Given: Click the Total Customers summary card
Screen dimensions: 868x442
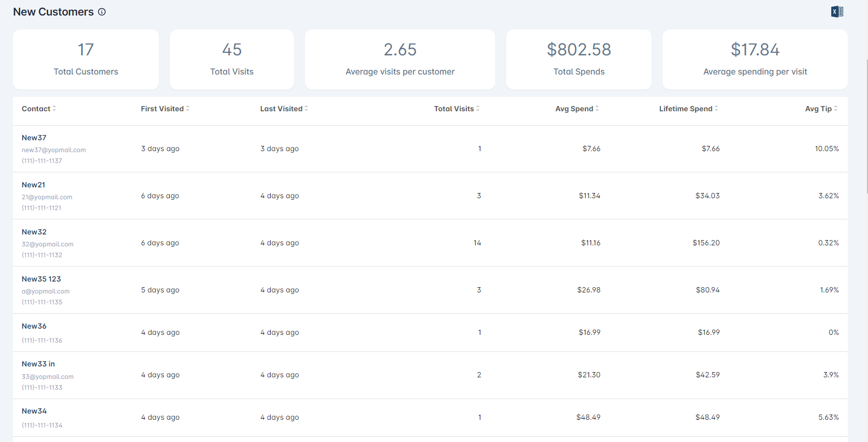Looking at the screenshot, I should [x=86, y=60].
